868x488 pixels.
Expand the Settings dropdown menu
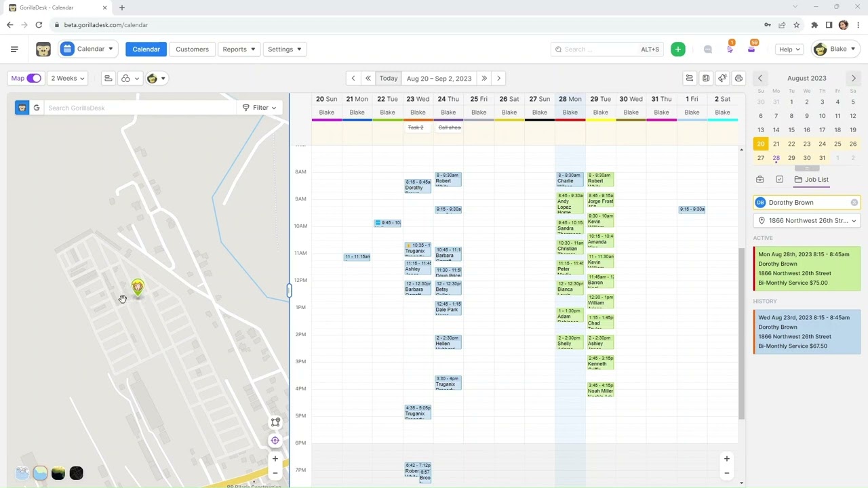[285, 49]
